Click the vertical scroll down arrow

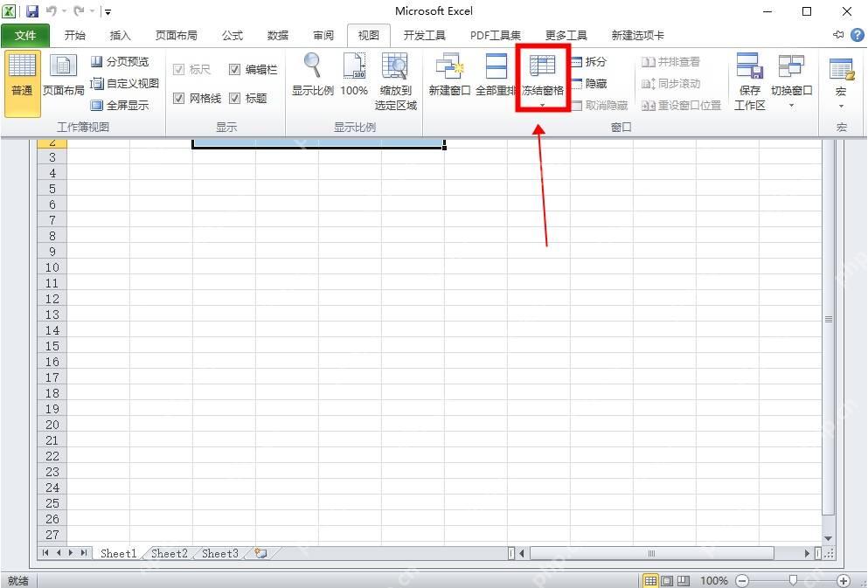828,538
